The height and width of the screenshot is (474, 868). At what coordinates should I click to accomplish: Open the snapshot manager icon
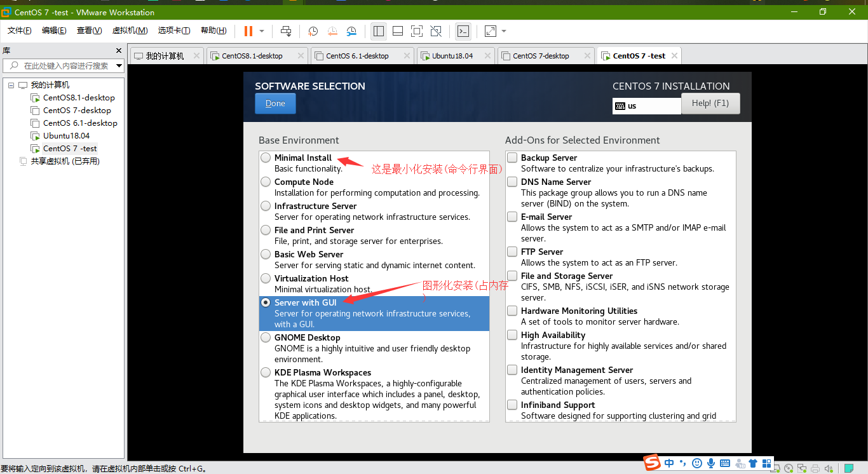(351, 30)
